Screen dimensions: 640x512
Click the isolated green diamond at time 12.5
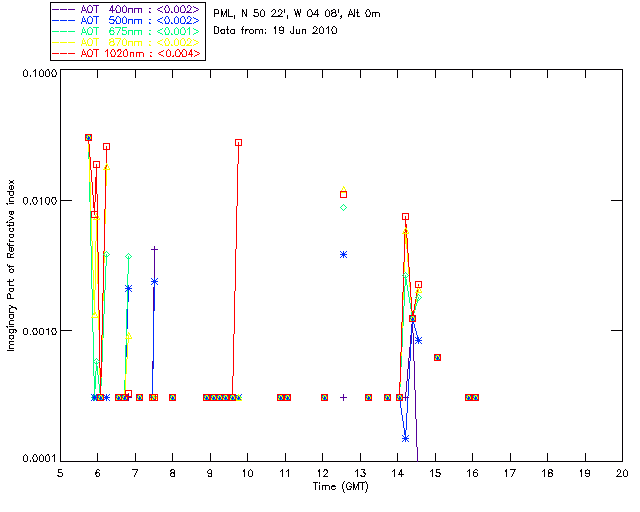(343, 207)
